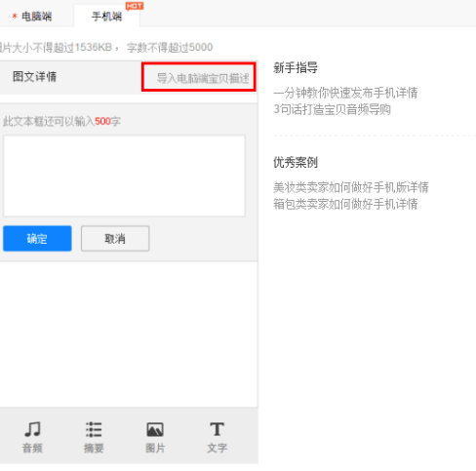The height and width of the screenshot is (471, 476).
Task: Add text using the 文字 T icon
Action: click(x=217, y=437)
